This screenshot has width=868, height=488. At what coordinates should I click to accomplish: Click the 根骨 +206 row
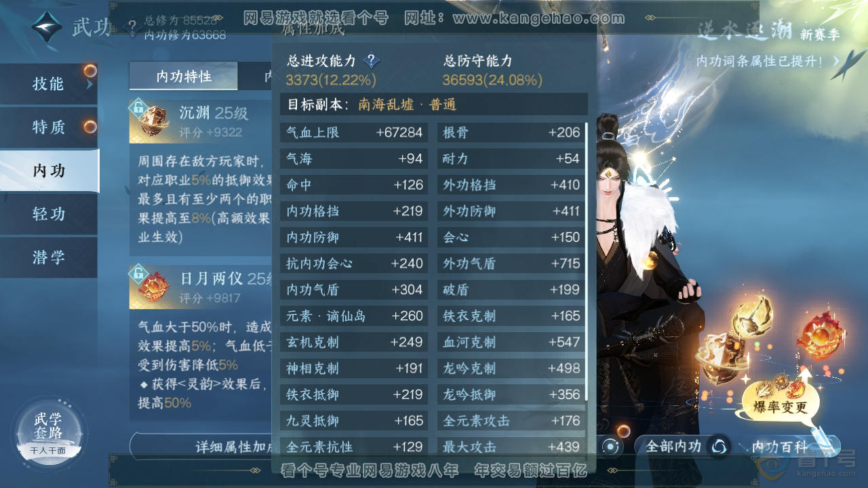(511, 132)
